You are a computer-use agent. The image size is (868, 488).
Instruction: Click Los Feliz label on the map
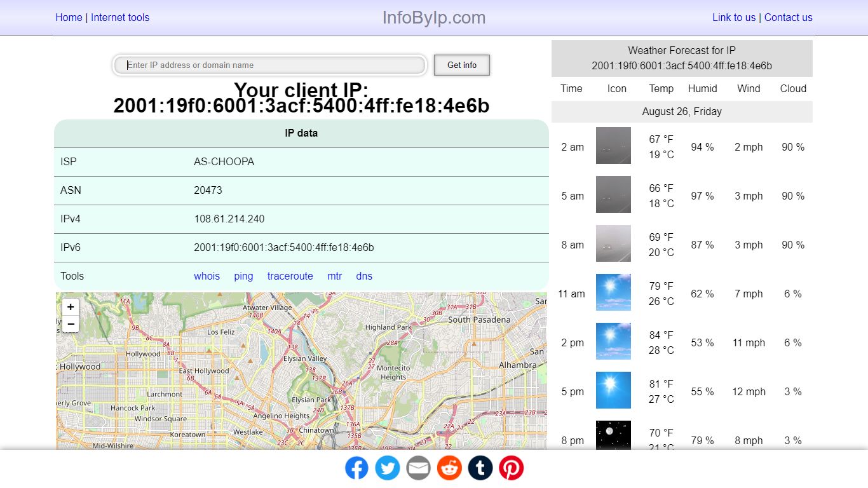click(221, 332)
